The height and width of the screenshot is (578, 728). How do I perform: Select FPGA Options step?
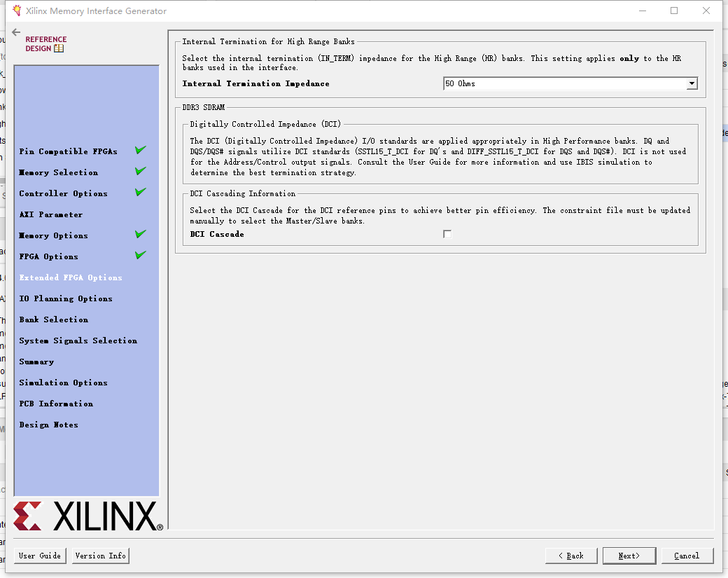pyautogui.click(x=49, y=256)
